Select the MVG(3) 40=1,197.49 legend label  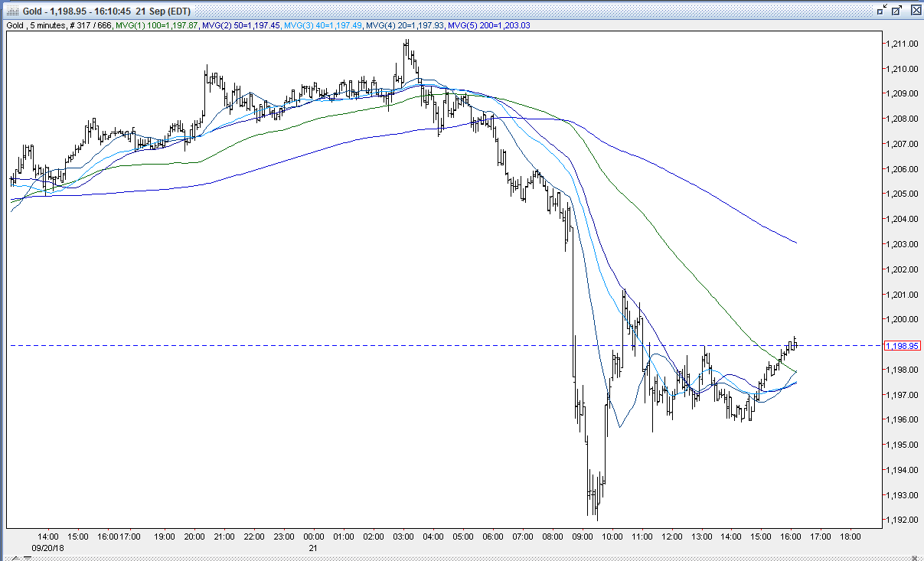(323, 25)
